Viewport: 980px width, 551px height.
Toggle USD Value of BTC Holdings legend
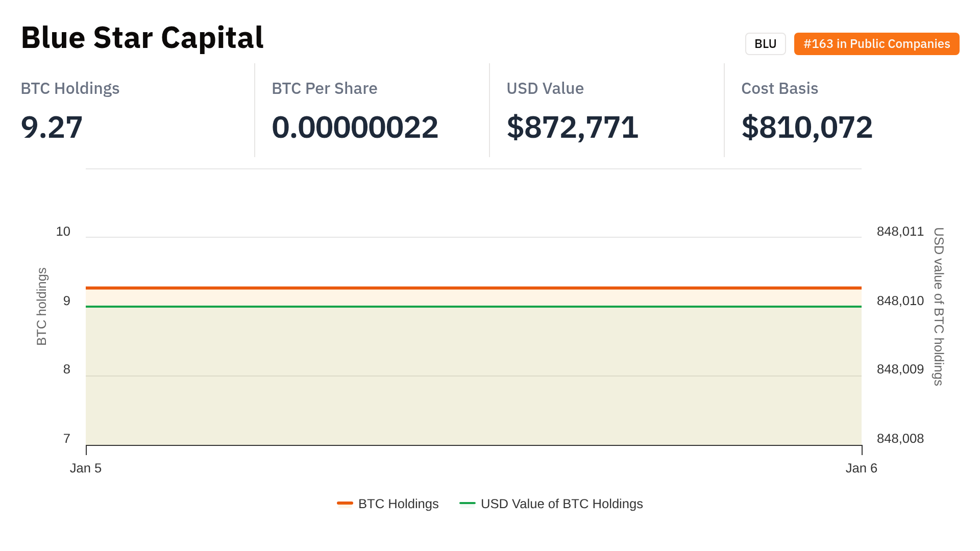[x=561, y=504]
